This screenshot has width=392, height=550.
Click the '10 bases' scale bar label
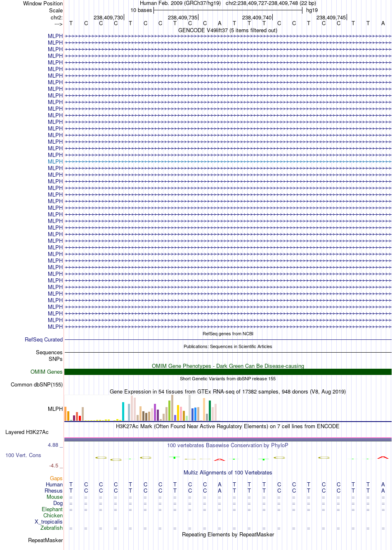(141, 10)
